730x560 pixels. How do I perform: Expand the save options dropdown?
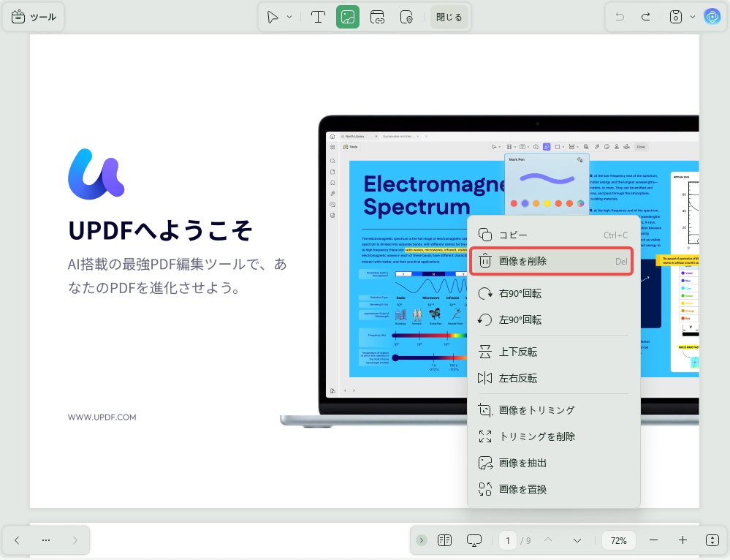pos(693,18)
